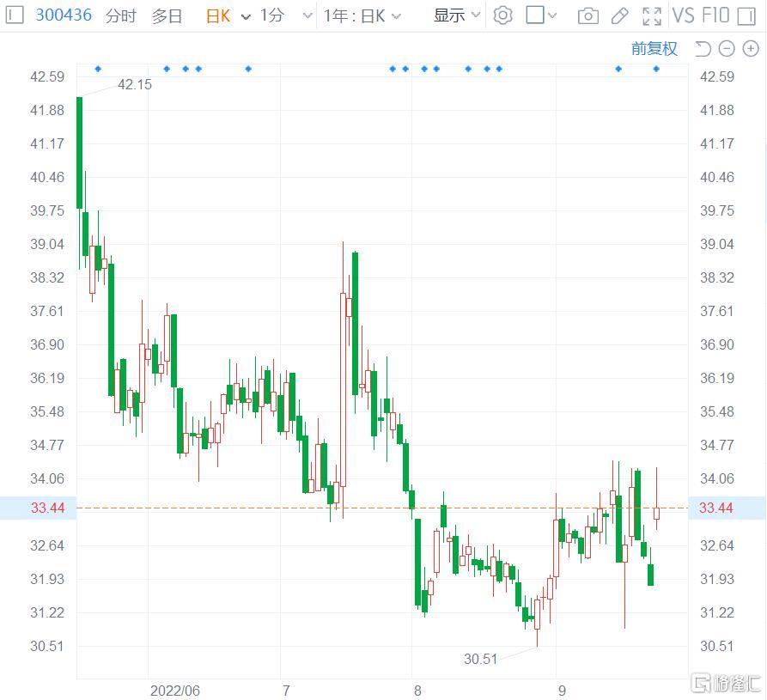Click the 36.19 label on left axis
Image resolution: width=767 pixels, height=700 pixels.
[47, 378]
